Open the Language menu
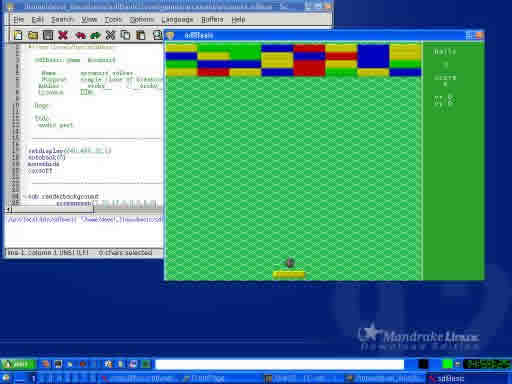 click(x=177, y=20)
